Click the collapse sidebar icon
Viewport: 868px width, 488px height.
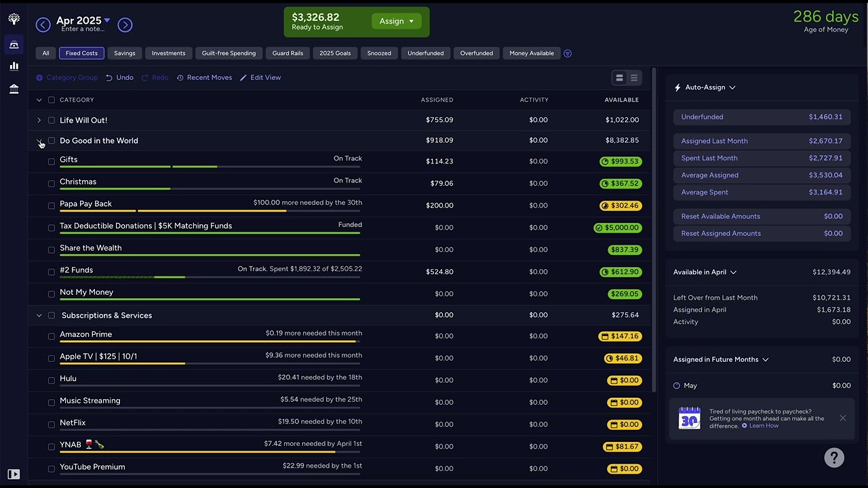click(x=14, y=474)
